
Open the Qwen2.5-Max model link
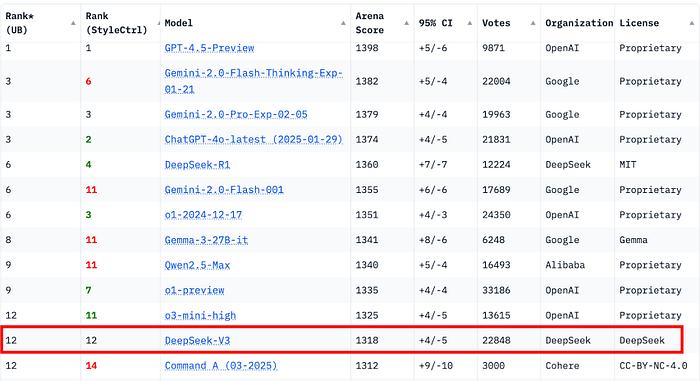pos(197,266)
